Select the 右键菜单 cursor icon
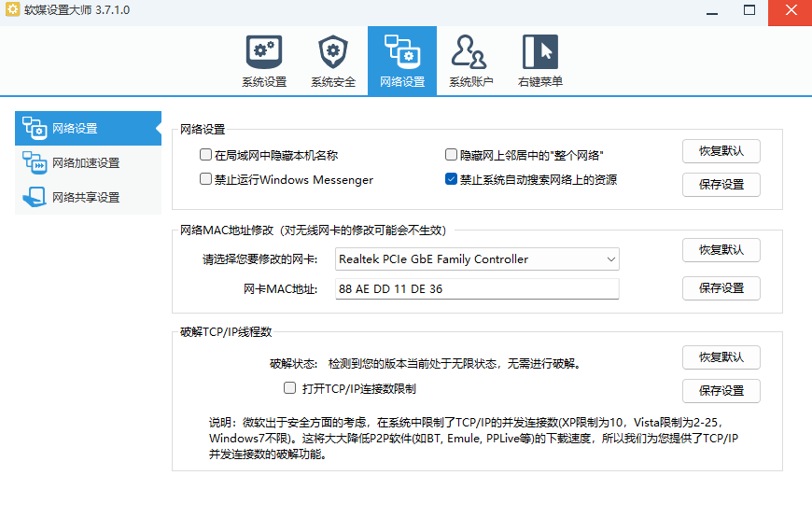This screenshot has width=812, height=531. pos(539,52)
